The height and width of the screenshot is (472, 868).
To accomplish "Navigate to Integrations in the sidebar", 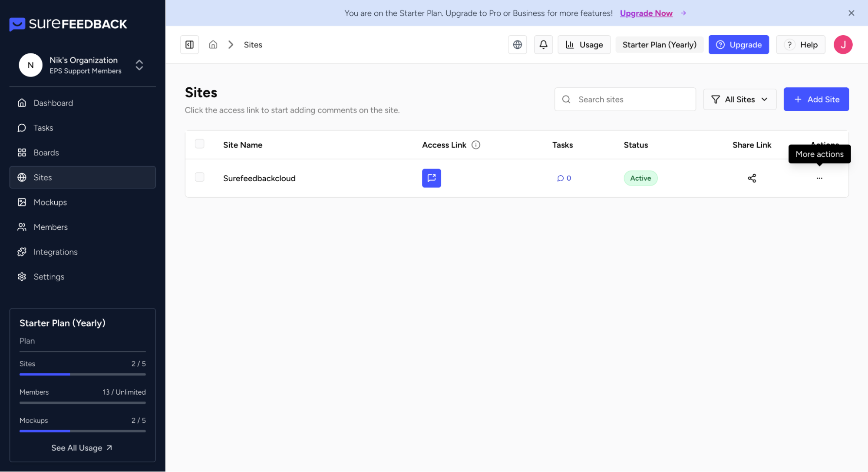I will pos(56,252).
